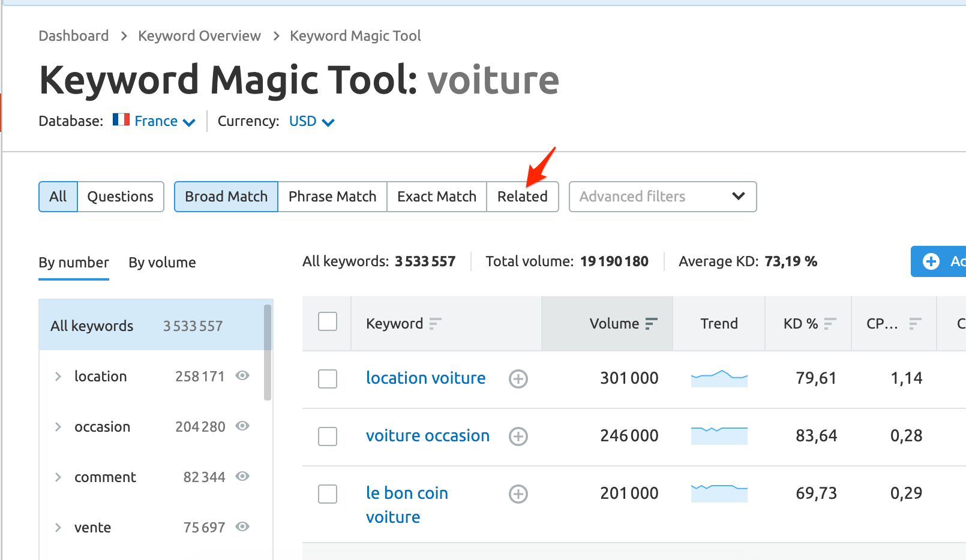Click the plus icon next to location voiture
Viewport: 966px width, 560px height.
click(518, 379)
